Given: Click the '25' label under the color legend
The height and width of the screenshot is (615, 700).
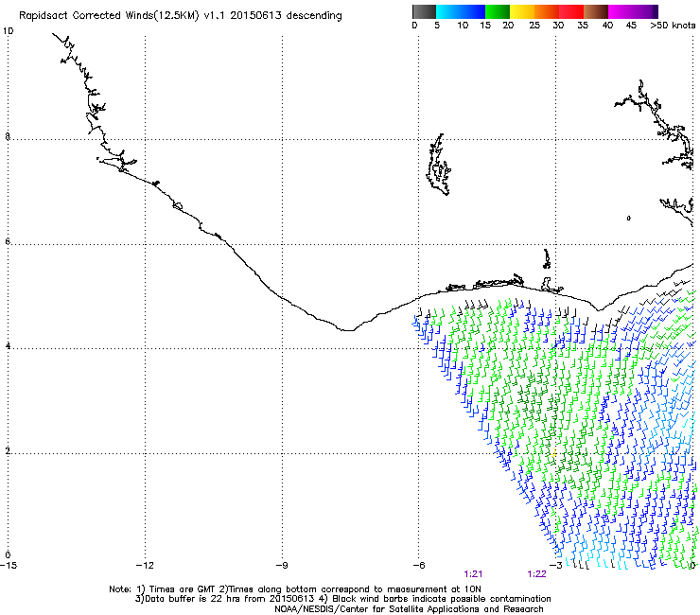Looking at the screenshot, I should [x=534, y=26].
